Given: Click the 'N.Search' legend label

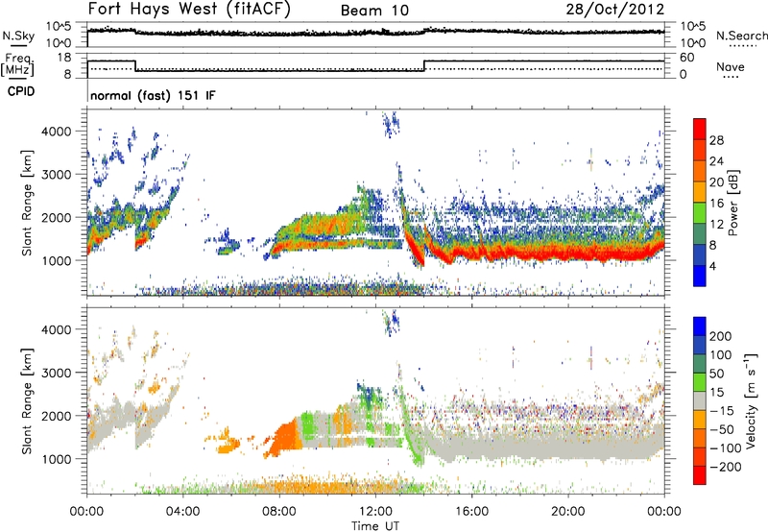Looking at the screenshot, I should coord(741,36).
